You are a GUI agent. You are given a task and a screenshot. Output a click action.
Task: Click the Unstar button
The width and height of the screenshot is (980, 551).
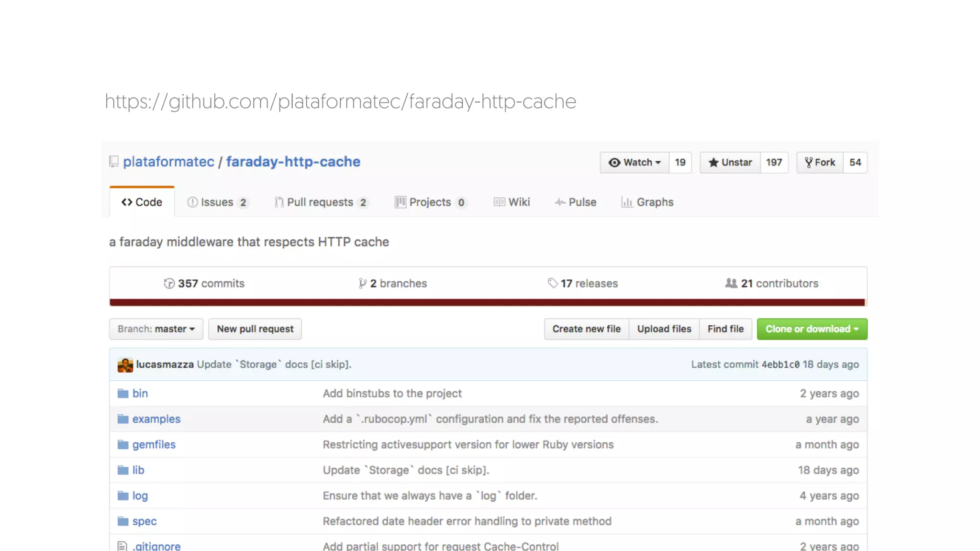click(x=730, y=163)
